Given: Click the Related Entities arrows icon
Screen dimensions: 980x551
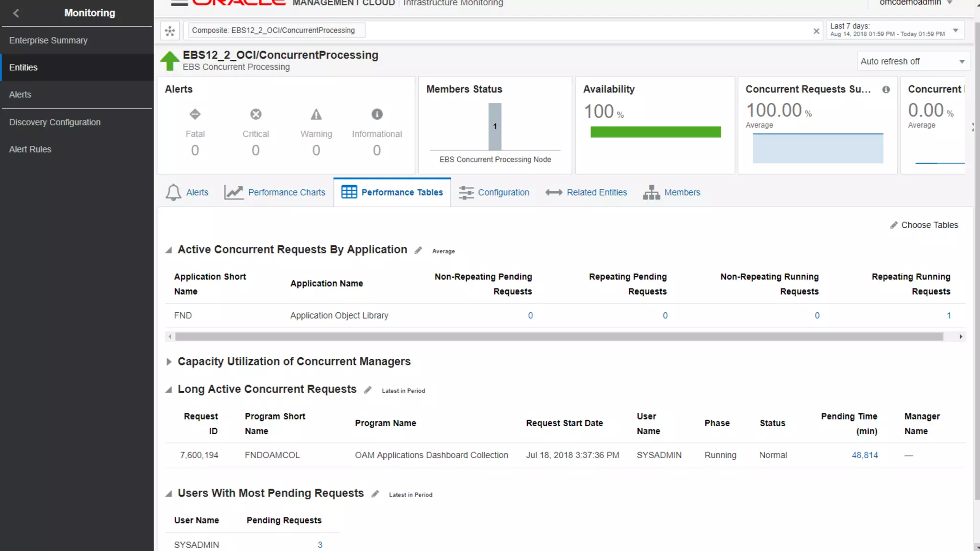Looking at the screenshot, I should (554, 192).
